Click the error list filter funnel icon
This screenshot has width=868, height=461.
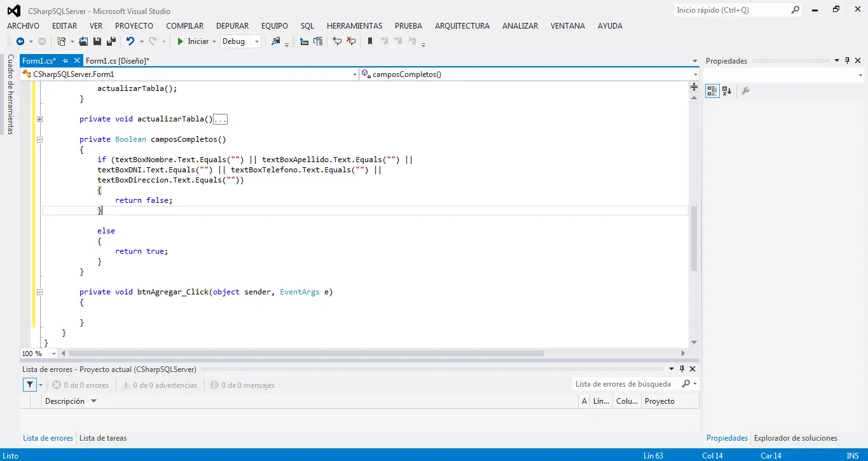pyautogui.click(x=30, y=385)
